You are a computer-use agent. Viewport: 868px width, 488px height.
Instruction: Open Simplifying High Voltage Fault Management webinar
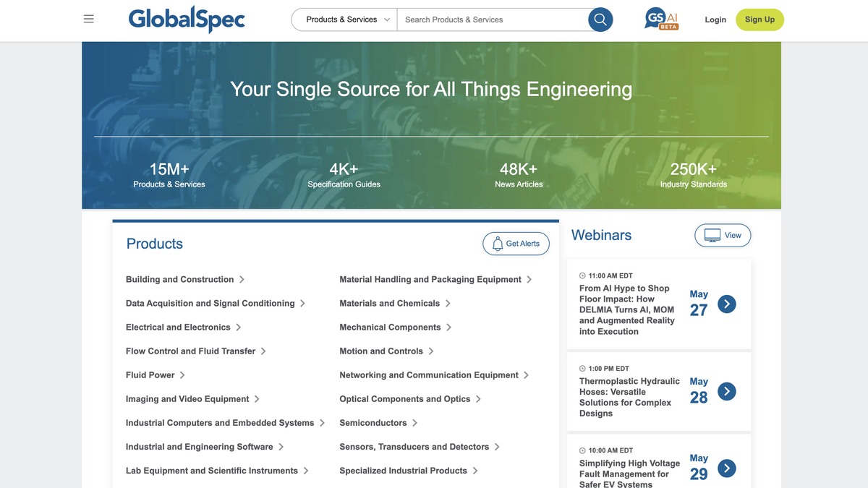click(x=629, y=474)
